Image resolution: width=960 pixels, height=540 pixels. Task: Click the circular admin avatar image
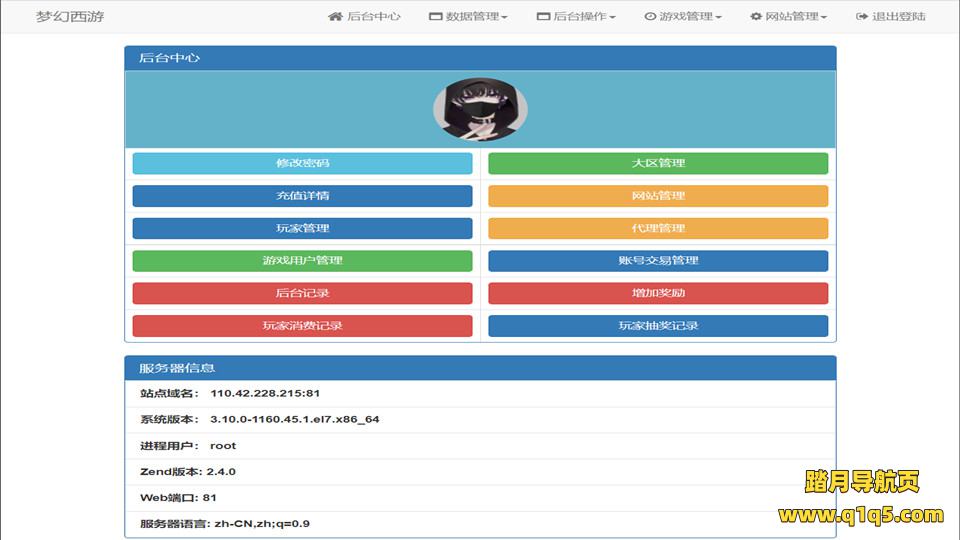(480, 110)
